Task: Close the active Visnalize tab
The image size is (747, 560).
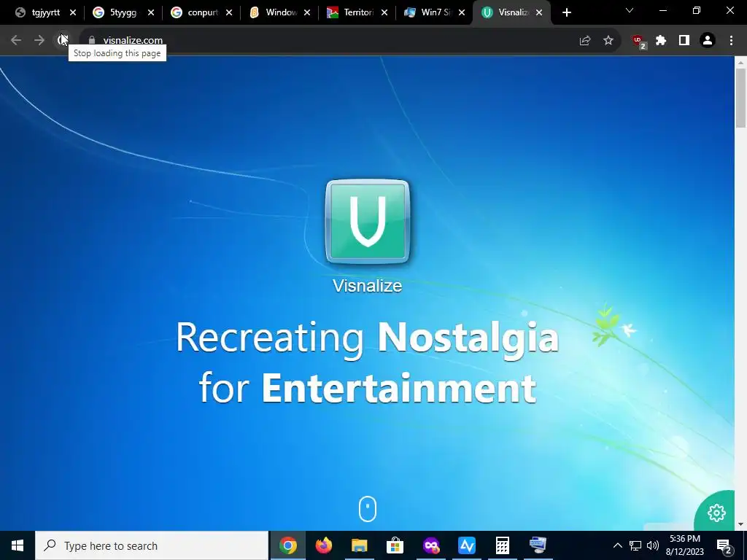Action: coord(539,12)
